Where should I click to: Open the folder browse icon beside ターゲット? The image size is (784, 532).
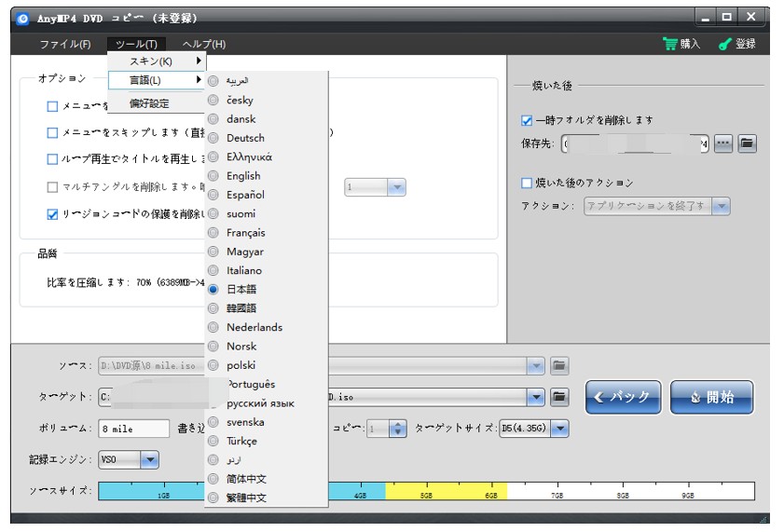[x=559, y=397]
